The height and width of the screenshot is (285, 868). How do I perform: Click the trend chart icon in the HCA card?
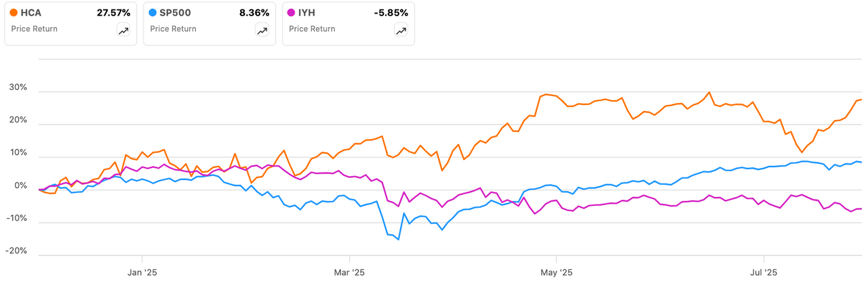[123, 30]
